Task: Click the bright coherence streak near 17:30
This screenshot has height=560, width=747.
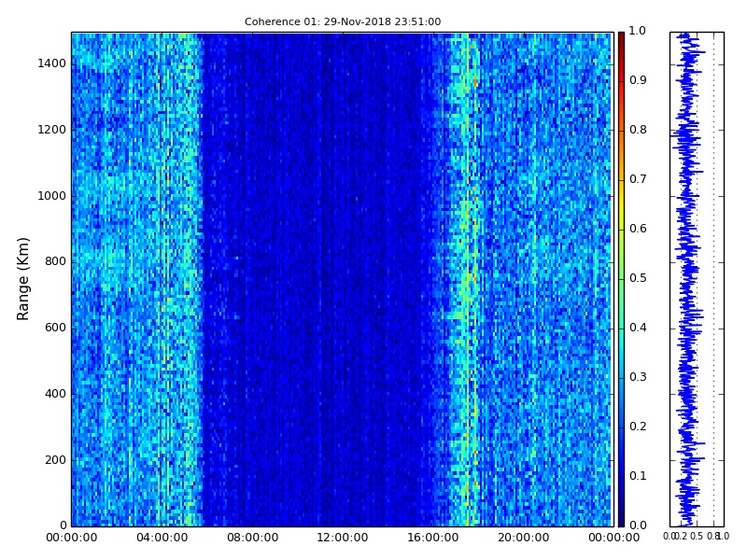Action: point(470,279)
